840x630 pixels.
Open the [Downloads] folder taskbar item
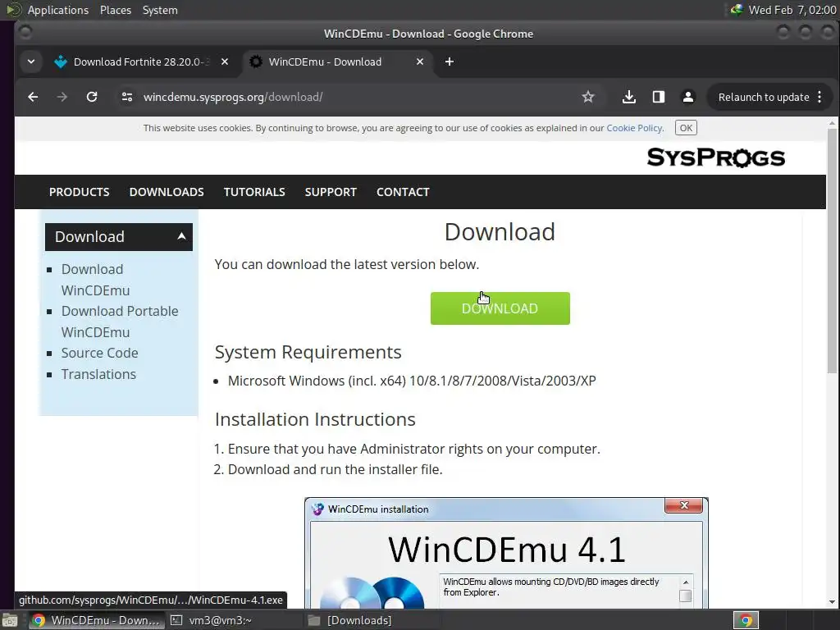[x=351, y=620]
